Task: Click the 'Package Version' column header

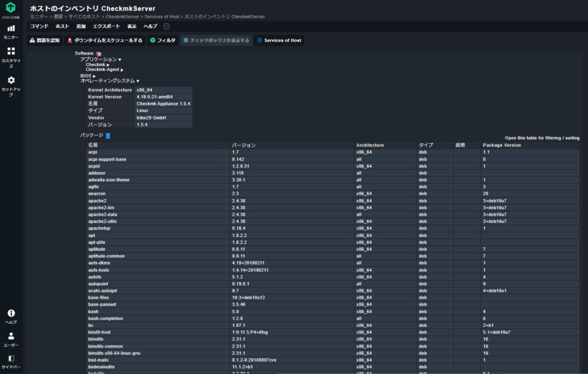Action: [x=502, y=145]
